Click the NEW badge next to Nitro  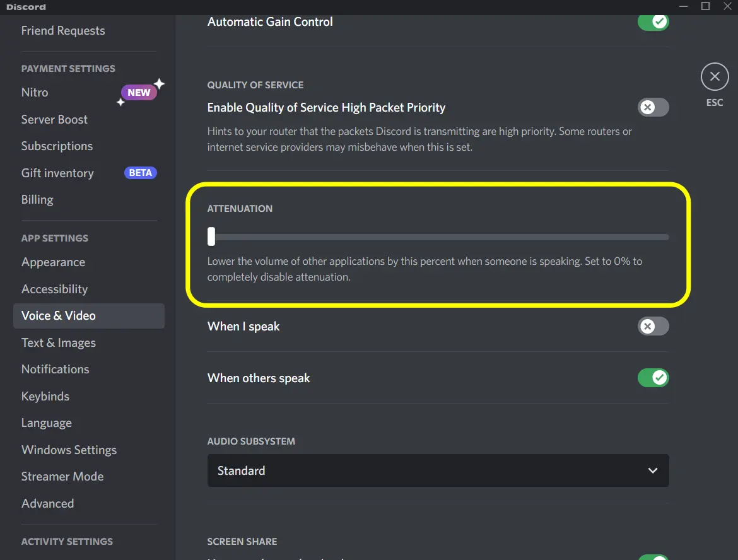(x=138, y=92)
